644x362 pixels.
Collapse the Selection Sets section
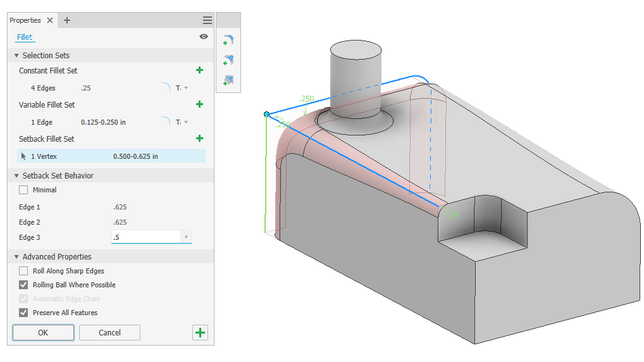click(x=16, y=56)
